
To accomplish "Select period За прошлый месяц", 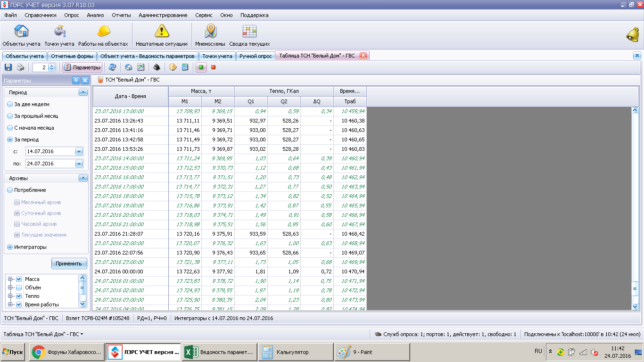I will 33,116.
